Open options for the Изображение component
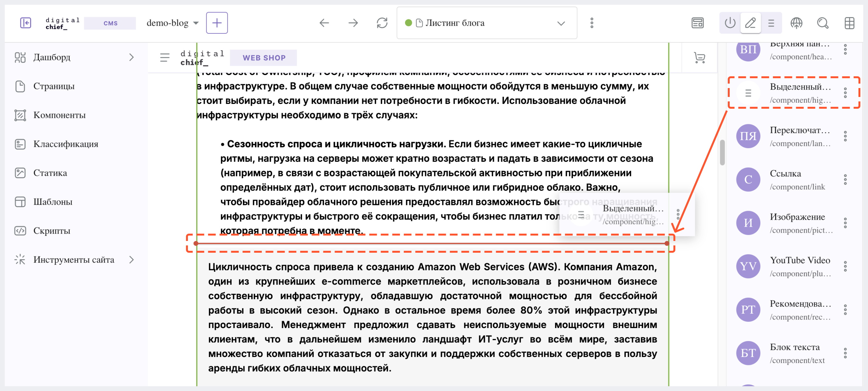 pyautogui.click(x=845, y=223)
